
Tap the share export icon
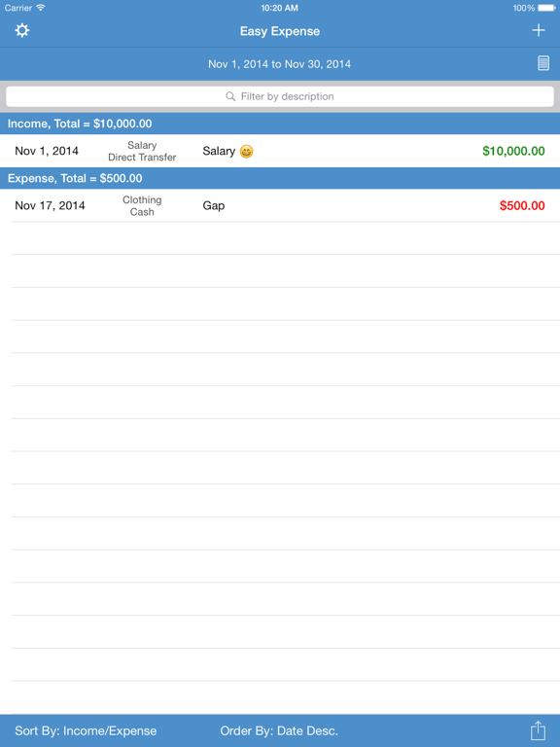tap(538, 730)
